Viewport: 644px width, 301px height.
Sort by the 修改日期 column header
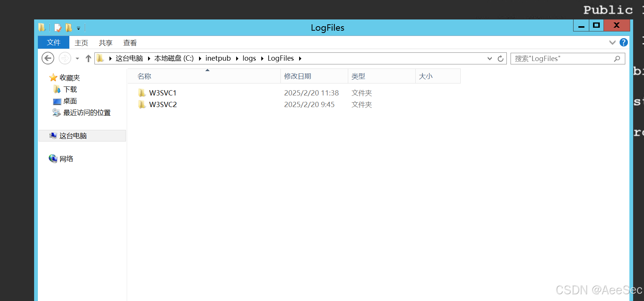[x=314, y=76]
